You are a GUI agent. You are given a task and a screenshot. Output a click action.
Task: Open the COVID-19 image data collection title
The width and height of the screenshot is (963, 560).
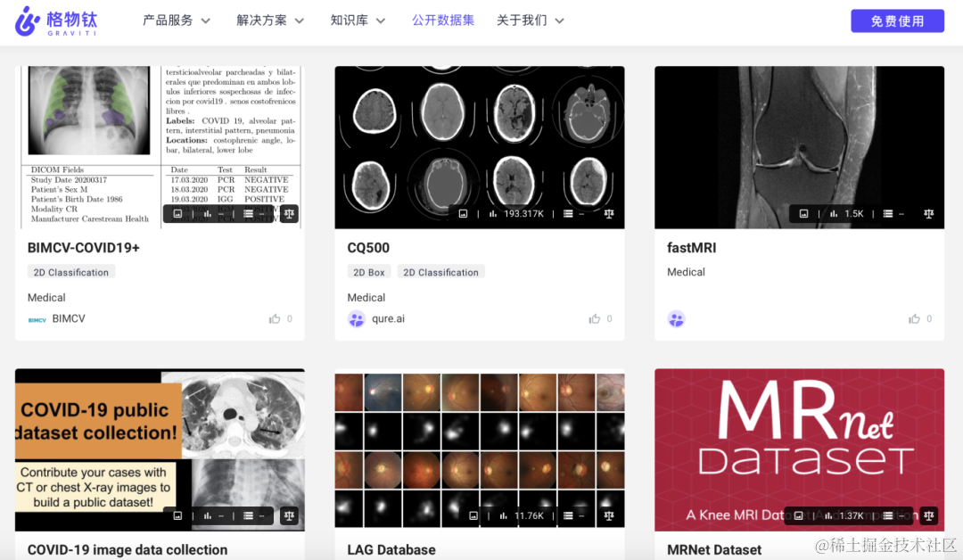point(128,549)
